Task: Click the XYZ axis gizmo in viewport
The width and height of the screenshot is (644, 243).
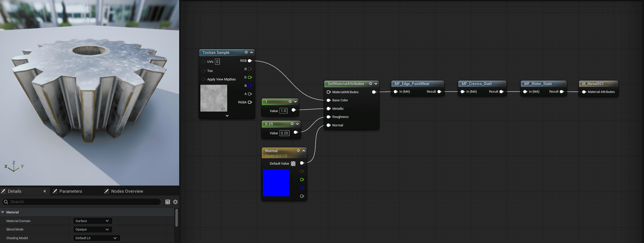Action: [x=14, y=167]
